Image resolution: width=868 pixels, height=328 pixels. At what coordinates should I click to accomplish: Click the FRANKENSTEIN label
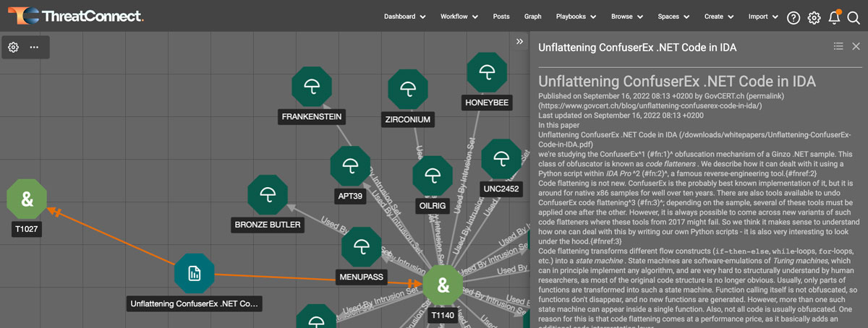312,117
